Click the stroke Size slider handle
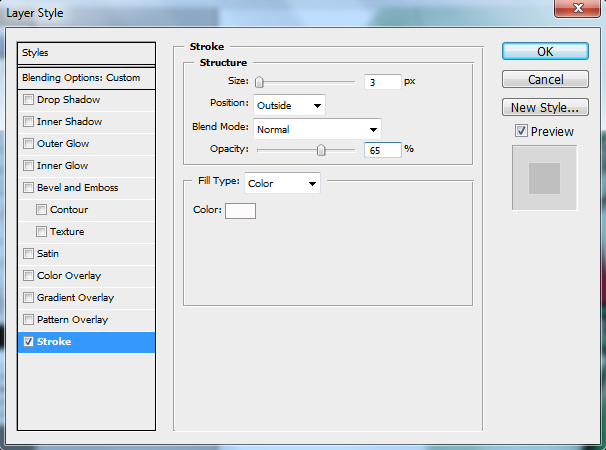 [259, 82]
